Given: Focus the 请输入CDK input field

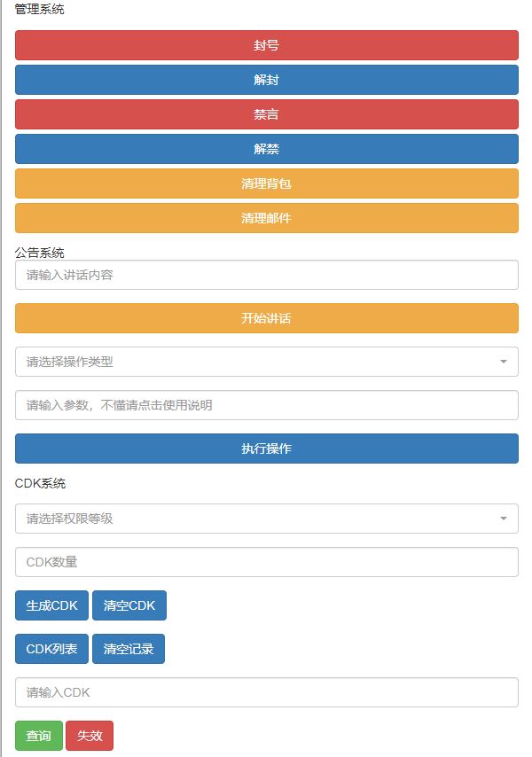Looking at the screenshot, I should (x=266, y=692).
